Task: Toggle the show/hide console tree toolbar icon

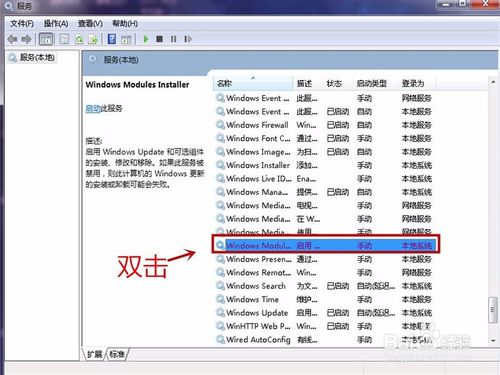Action: (46, 39)
